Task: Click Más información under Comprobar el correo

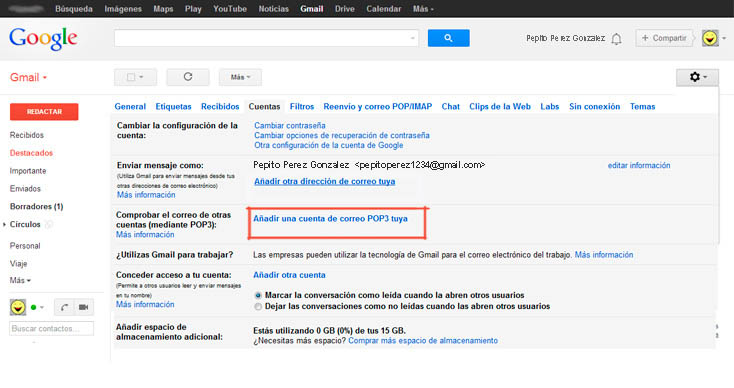Action: [145, 234]
